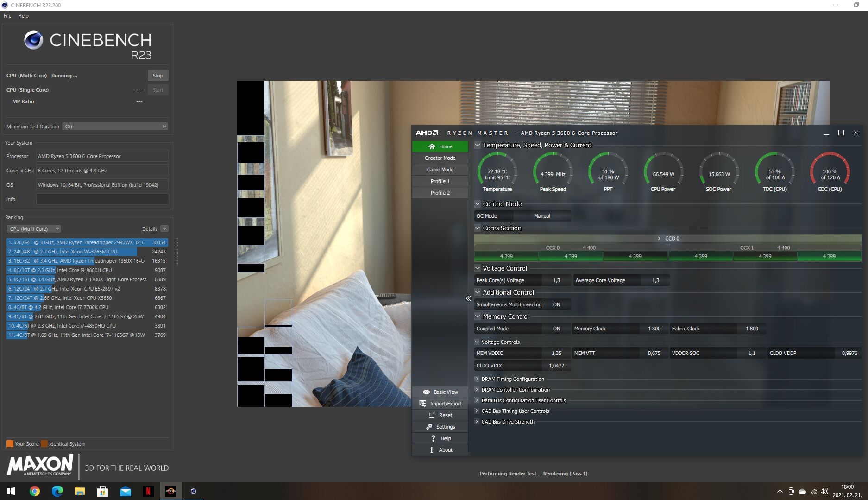Click the Fabric Clock value field
Viewport: 868px width, 500px height.
(751, 329)
